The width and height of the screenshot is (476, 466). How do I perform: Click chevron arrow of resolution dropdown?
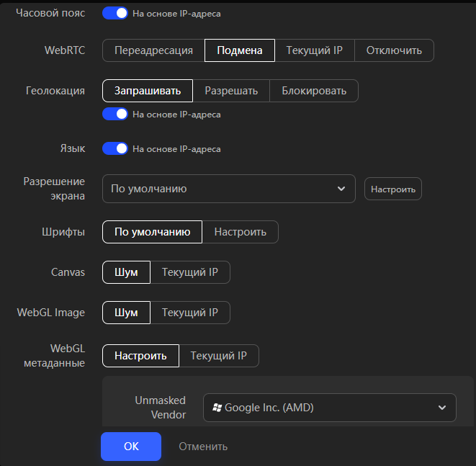click(341, 189)
